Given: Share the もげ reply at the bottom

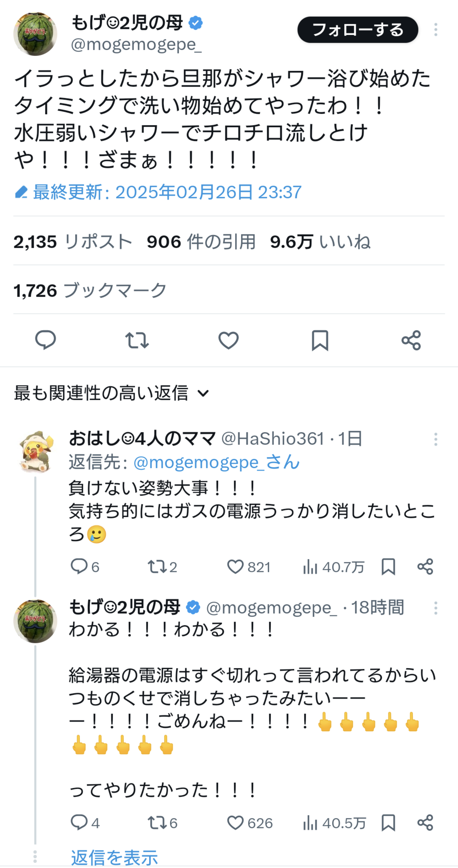Looking at the screenshot, I should 425,823.
